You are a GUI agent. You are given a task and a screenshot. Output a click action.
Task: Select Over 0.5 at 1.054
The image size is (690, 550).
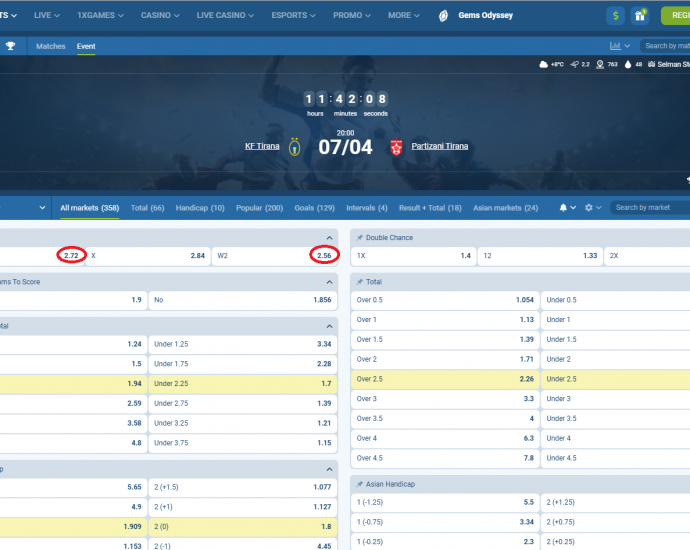445,300
